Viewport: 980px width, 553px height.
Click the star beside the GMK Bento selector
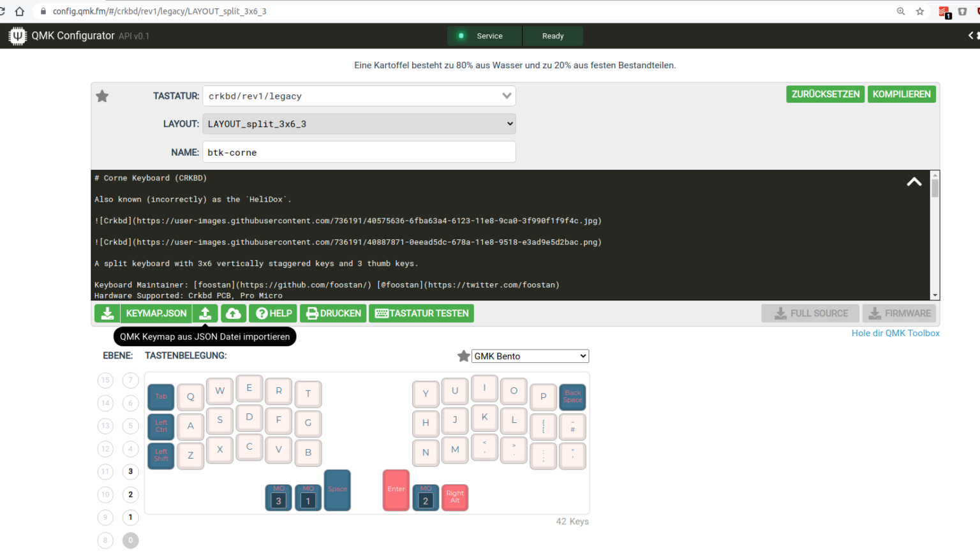463,356
